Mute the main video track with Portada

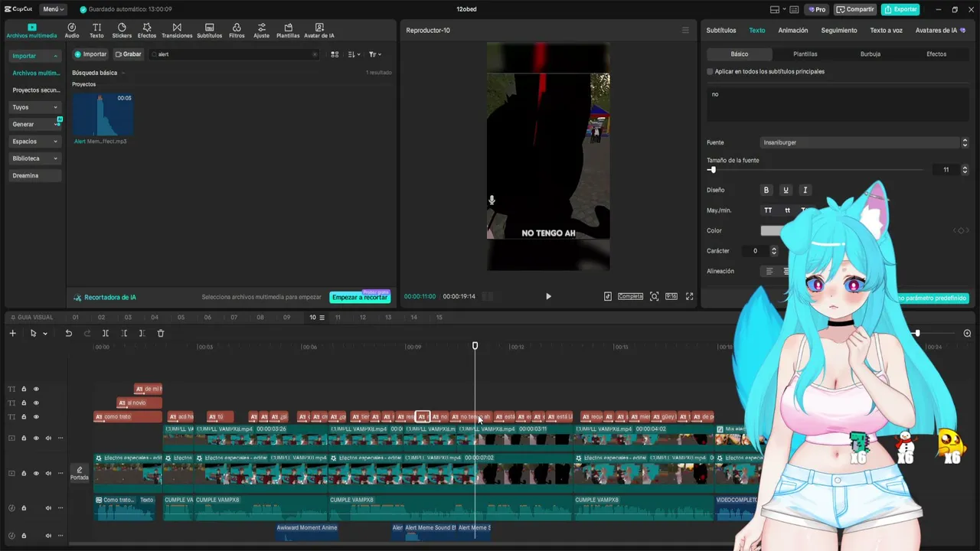tap(48, 473)
